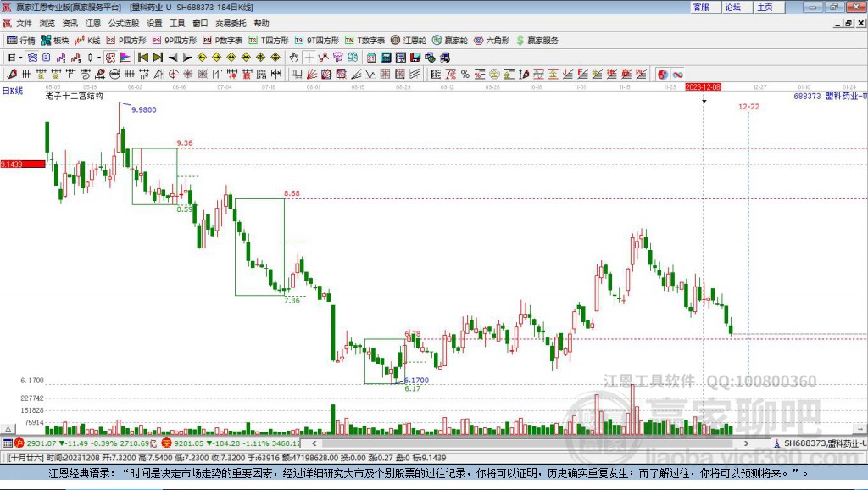This screenshot has width=868, height=490.
Task: Open the 交易委托 menu
Action: pos(231,23)
